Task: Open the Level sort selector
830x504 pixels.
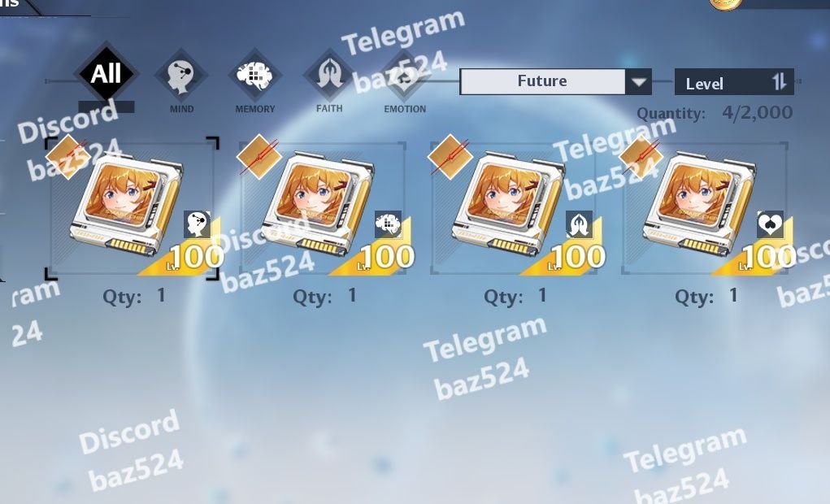Action: (734, 82)
